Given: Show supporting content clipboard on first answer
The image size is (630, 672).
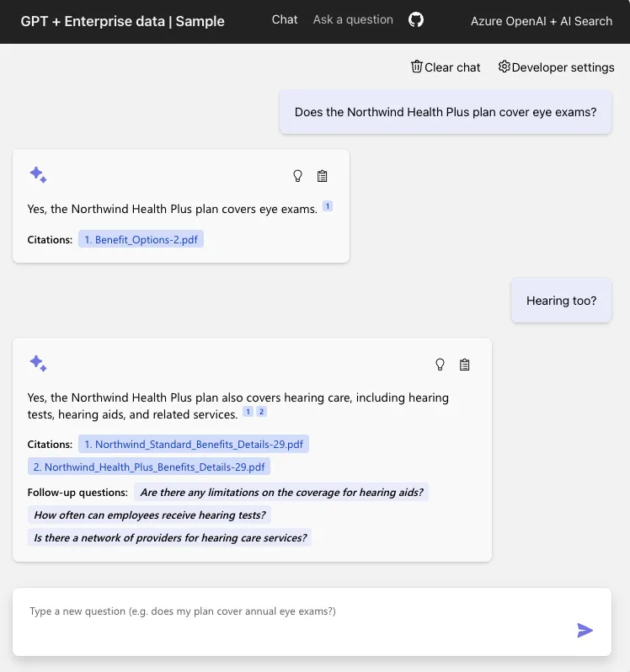Looking at the screenshot, I should point(323,176).
